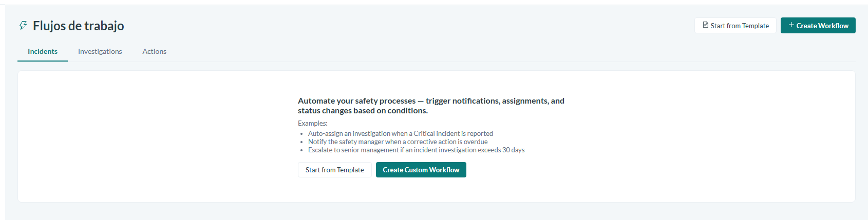Click the lightning bolt workflow icon
868x220 pixels.
(x=23, y=26)
